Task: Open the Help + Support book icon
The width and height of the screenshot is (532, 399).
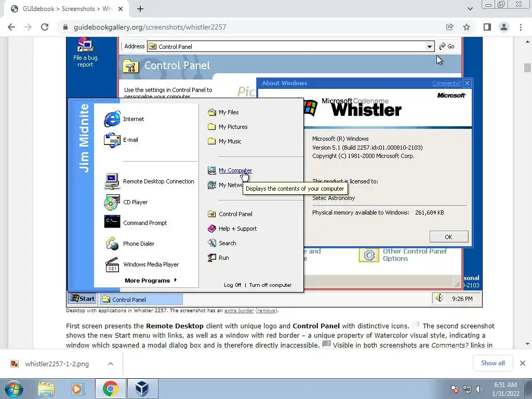Action: tap(212, 229)
